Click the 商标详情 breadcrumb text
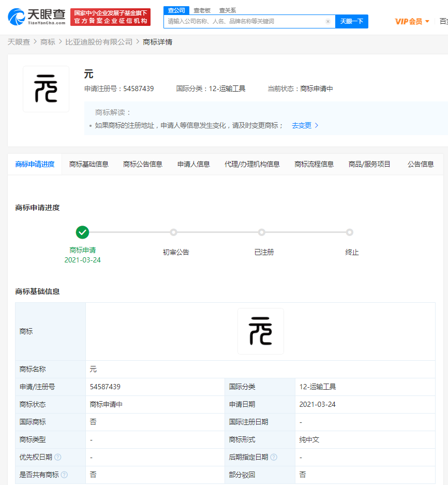The height and width of the screenshot is (485, 448). tap(158, 42)
